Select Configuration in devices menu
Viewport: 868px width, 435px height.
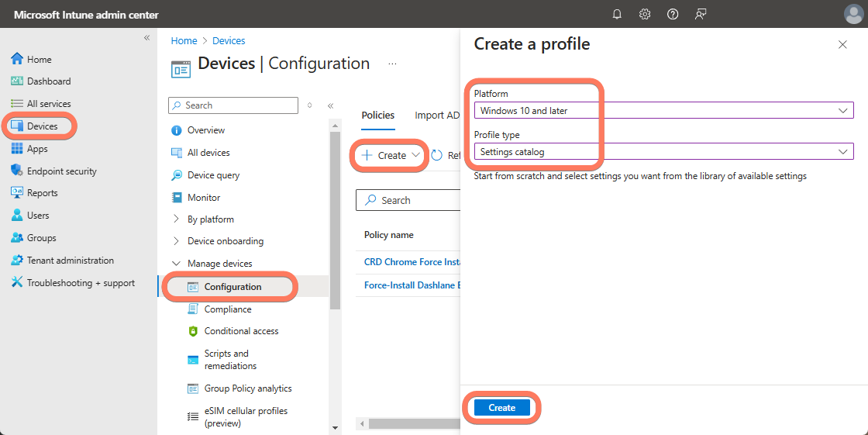232,287
